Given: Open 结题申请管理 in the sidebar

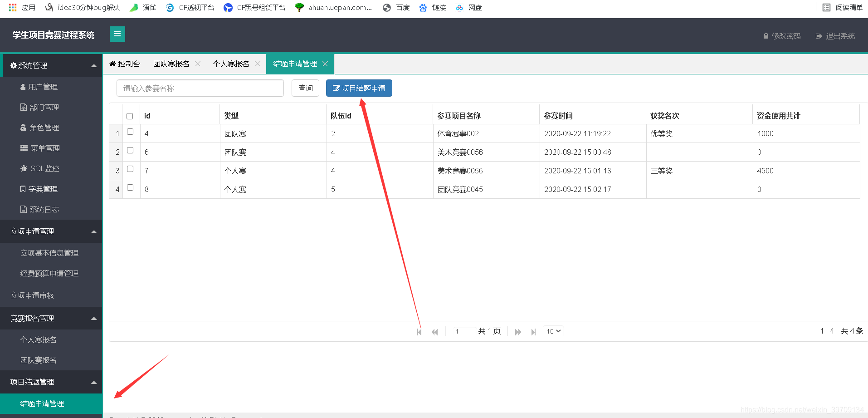Looking at the screenshot, I should click(x=51, y=403).
